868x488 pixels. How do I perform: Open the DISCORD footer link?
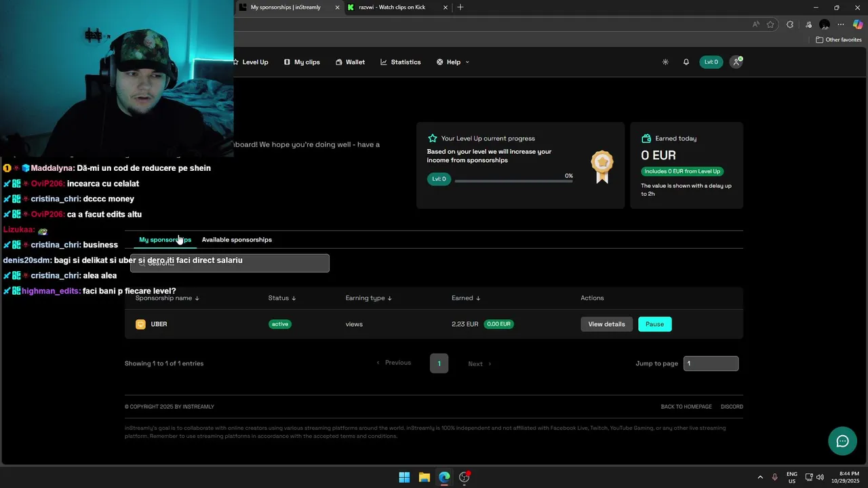pos(732,407)
